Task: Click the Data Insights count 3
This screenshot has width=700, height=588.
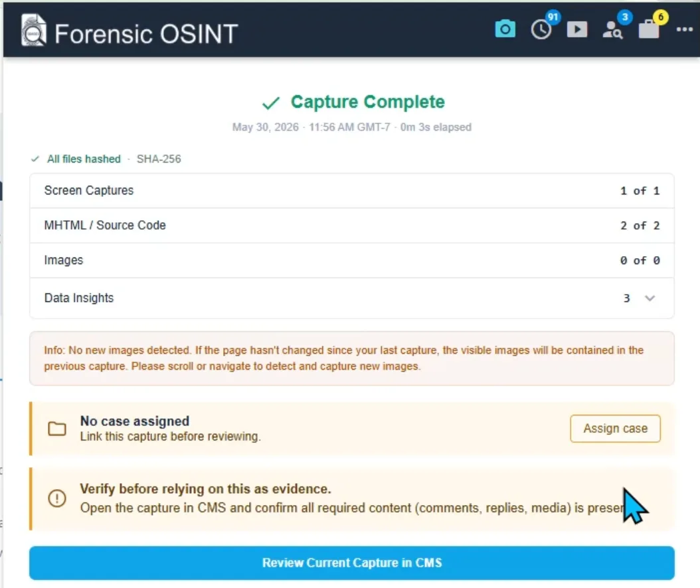Action: pos(626,298)
